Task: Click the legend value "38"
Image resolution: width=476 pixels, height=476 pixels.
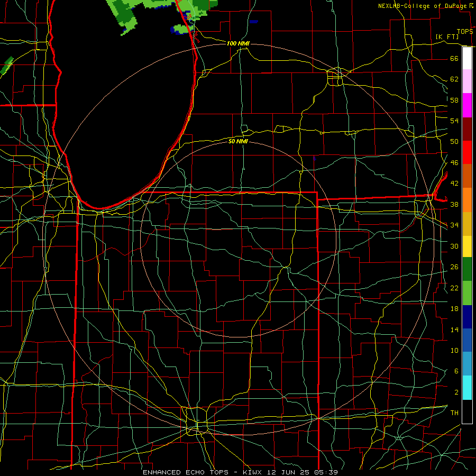Action: [454, 204]
